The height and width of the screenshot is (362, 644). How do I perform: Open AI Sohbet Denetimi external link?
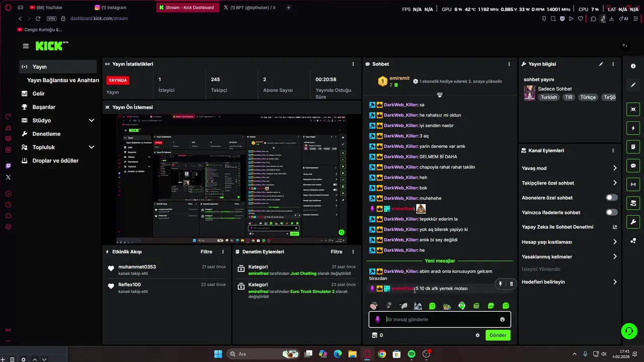tap(614, 227)
